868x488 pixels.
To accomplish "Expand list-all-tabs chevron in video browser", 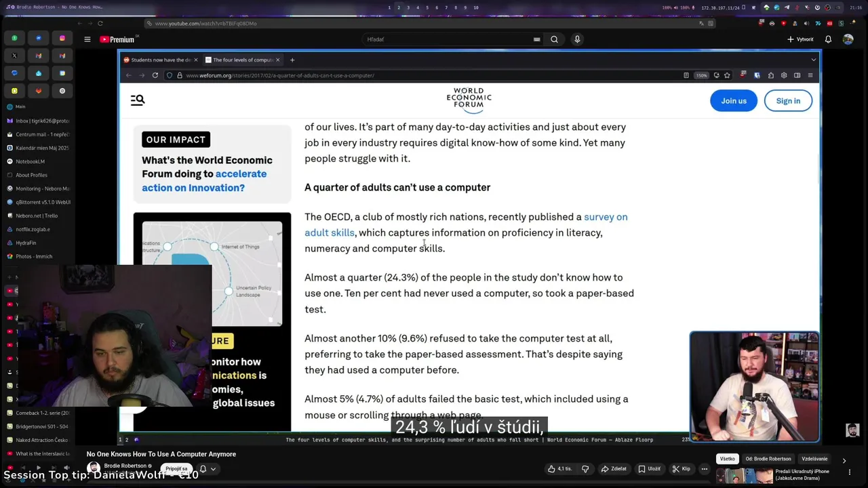I will [814, 60].
